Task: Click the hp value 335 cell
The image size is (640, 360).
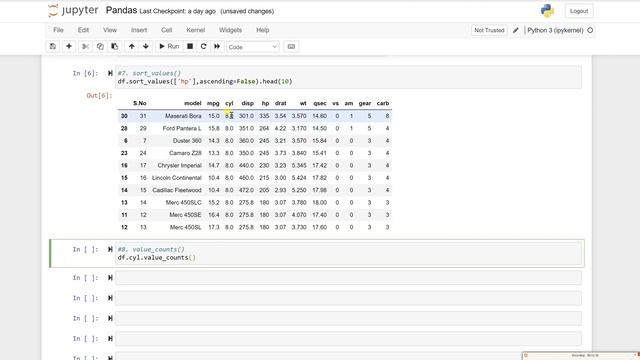Action: (x=264, y=116)
